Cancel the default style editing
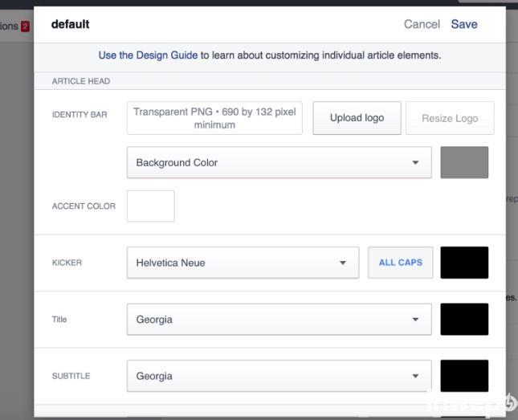 click(x=422, y=24)
